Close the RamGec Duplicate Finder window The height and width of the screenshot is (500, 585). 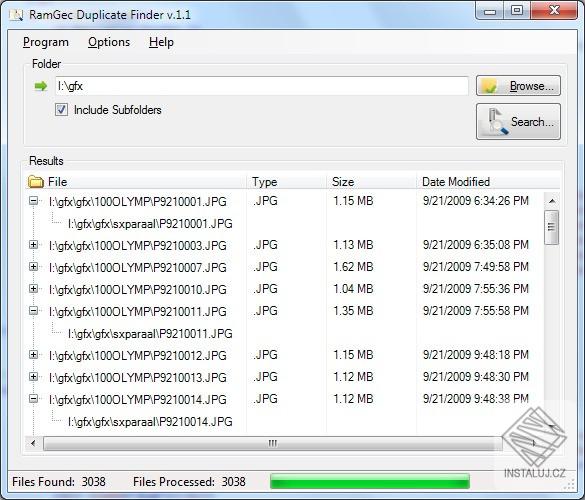(x=554, y=10)
